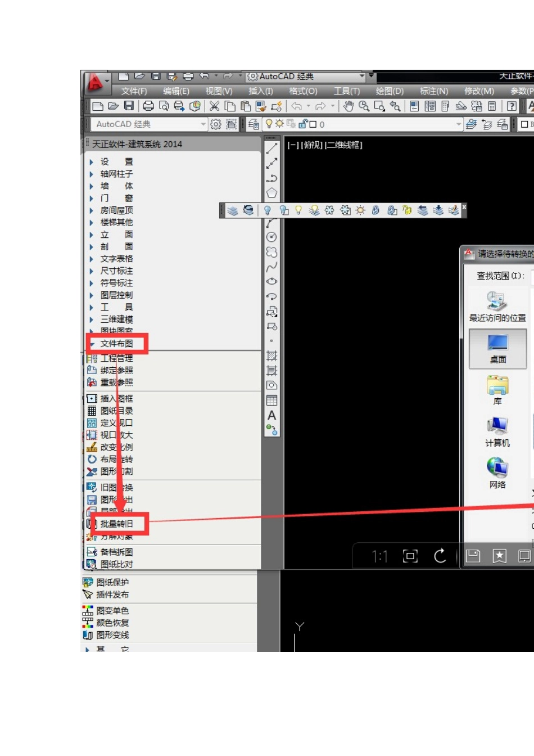
Task: Select the Polygon draw tool
Action: pyautogui.click(x=272, y=193)
